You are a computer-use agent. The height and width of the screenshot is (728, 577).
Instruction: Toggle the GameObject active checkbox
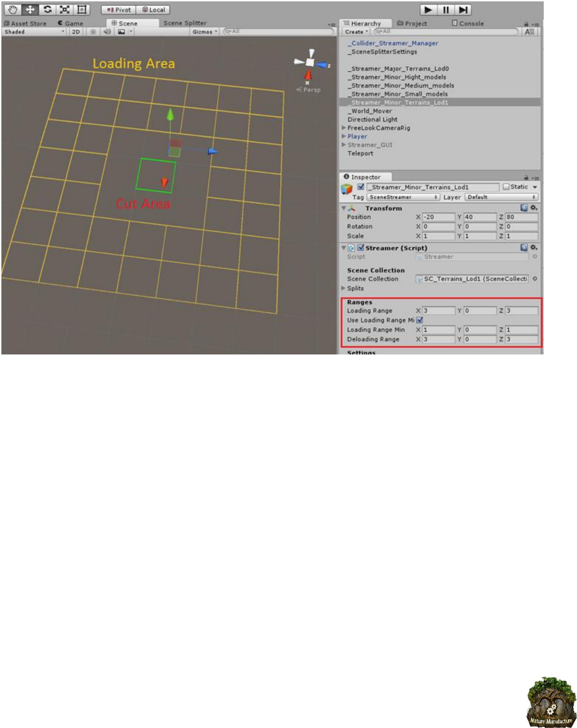pyautogui.click(x=360, y=187)
